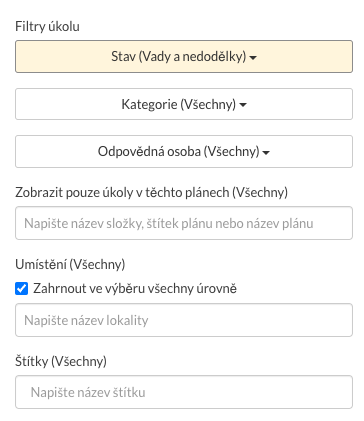Open the Stav (Vady a nedodělky) dropdown

point(184,57)
